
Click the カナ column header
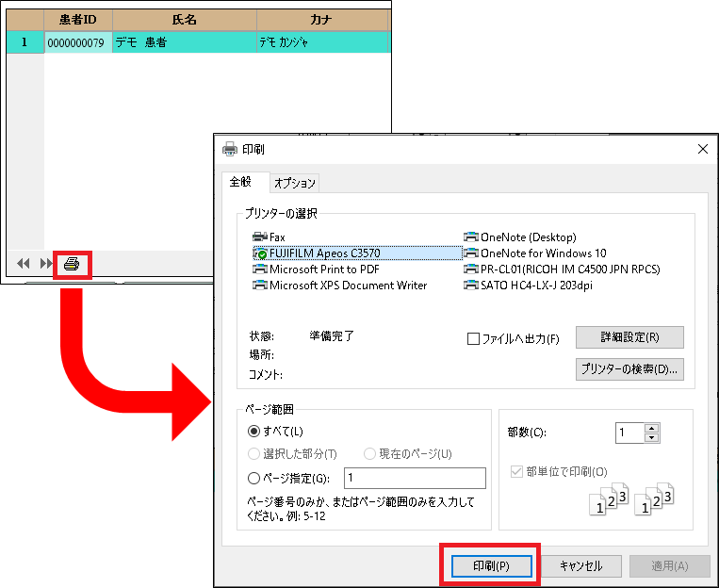tap(322, 20)
